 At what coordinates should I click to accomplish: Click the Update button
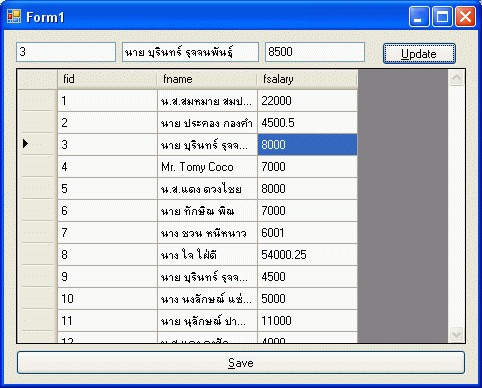419,53
